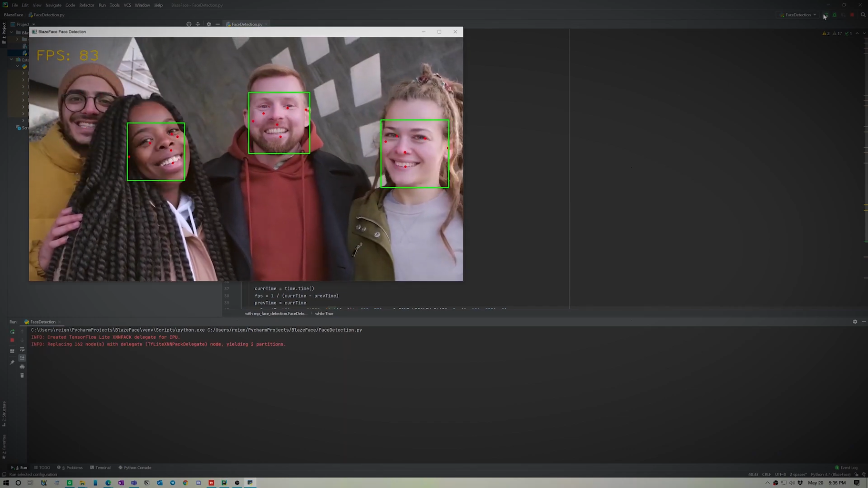
Task: Open the Refactor menu
Action: [86, 5]
